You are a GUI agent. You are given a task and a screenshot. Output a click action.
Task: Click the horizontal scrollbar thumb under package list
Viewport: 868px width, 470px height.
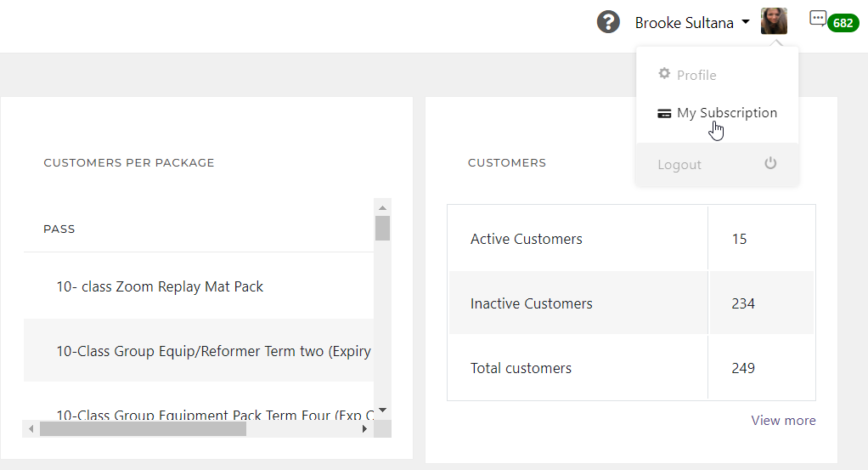(143, 429)
